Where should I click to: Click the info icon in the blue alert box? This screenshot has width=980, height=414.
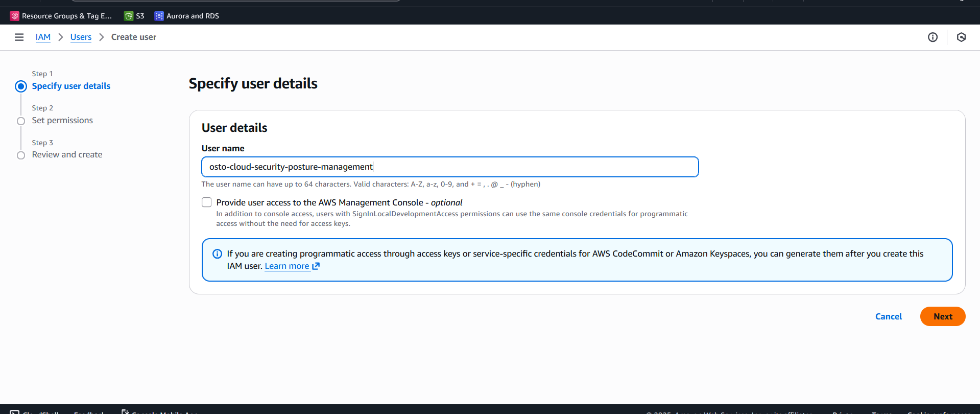(x=217, y=254)
